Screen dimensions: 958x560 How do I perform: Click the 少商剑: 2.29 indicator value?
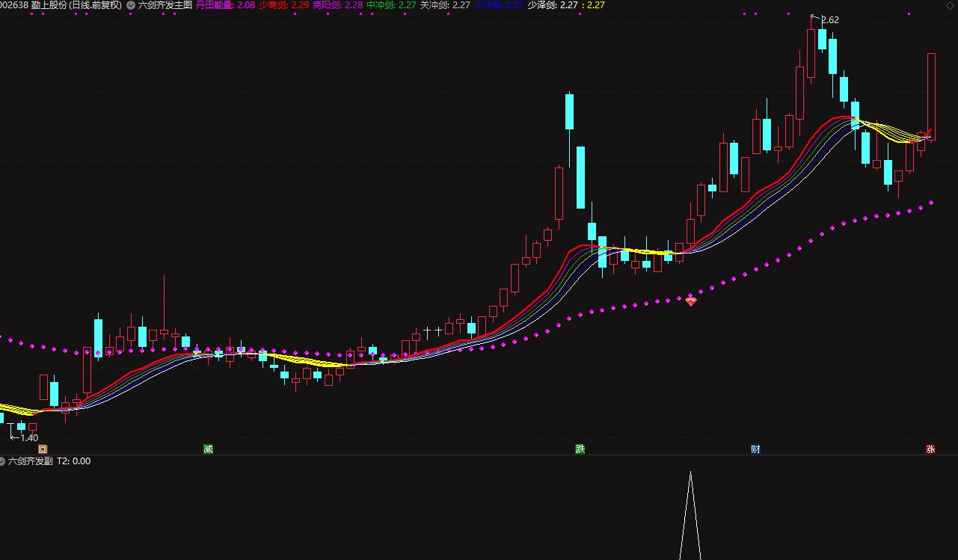point(283,4)
